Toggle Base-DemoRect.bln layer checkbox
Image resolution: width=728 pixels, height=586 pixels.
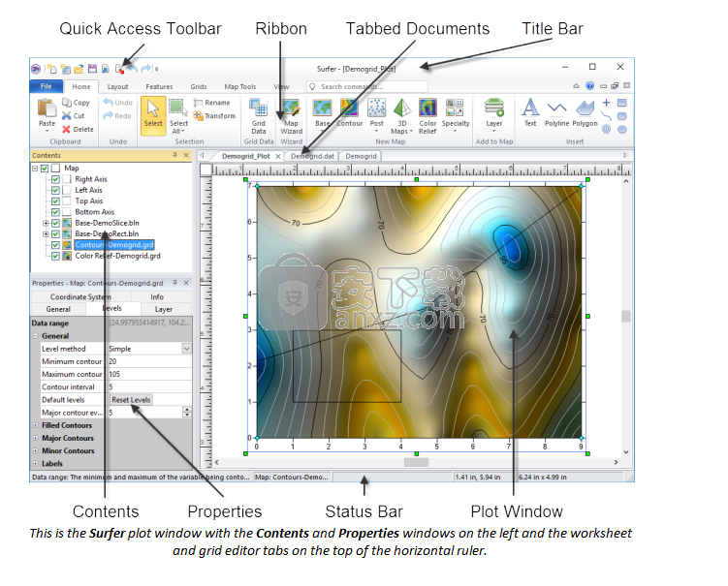point(55,233)
